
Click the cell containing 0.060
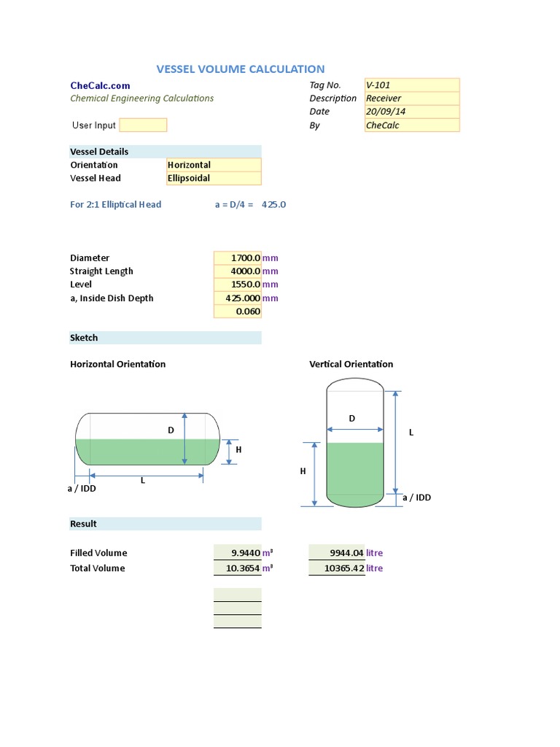coord(237,311)
